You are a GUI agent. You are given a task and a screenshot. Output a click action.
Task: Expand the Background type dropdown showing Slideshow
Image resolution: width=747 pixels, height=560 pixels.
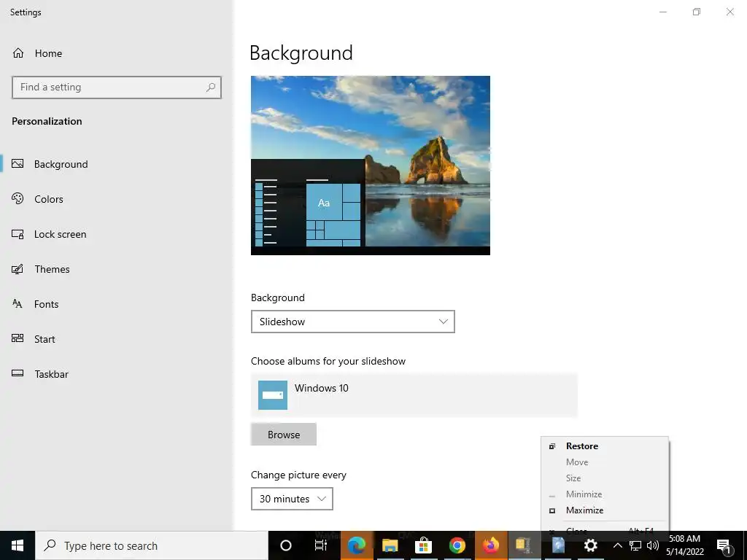click(352, 322)
